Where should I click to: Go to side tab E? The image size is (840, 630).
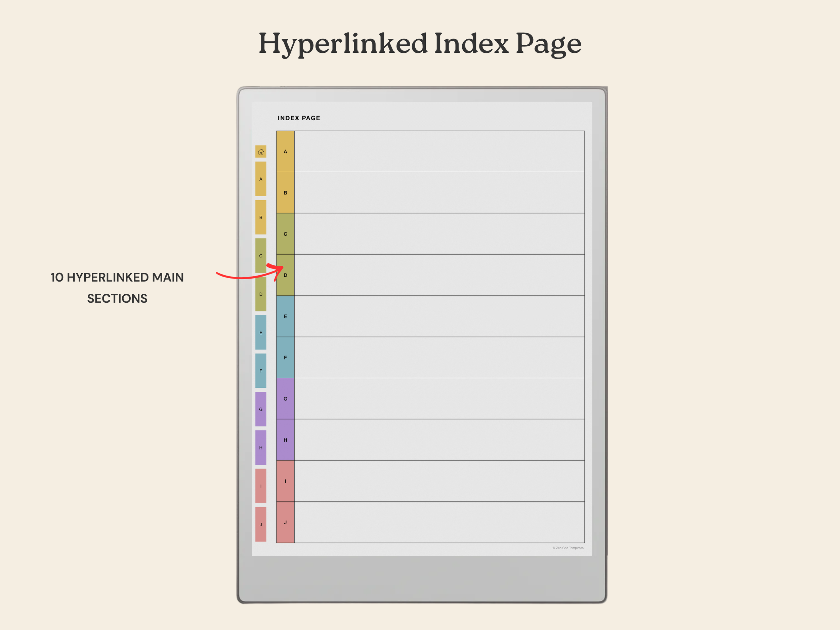click(x=260, y=332)
